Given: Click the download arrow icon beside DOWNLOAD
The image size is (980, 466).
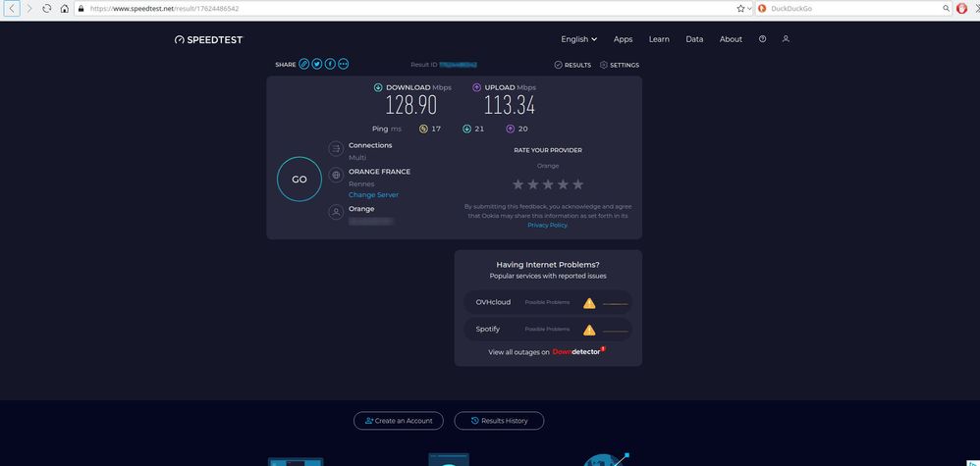Looking at the screenshot, I should (x=378, y=87).
